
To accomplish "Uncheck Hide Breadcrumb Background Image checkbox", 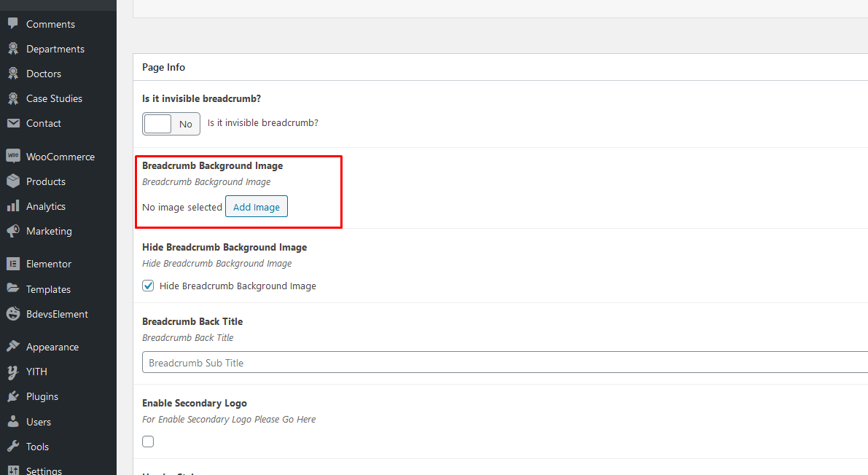I will point(148,286).
